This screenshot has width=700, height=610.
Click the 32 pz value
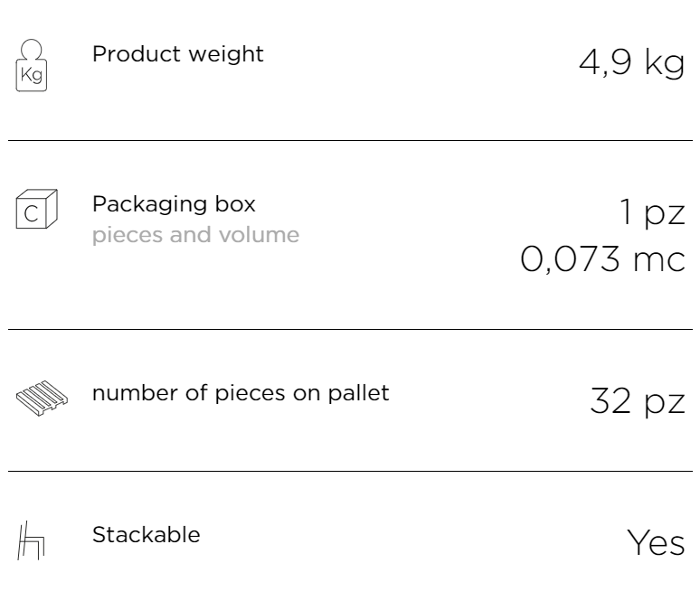point(638,401)
